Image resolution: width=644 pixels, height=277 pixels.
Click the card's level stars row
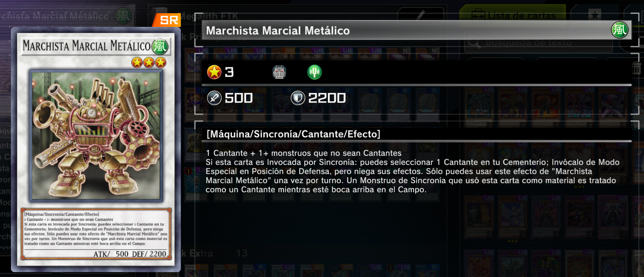(149, 62)
